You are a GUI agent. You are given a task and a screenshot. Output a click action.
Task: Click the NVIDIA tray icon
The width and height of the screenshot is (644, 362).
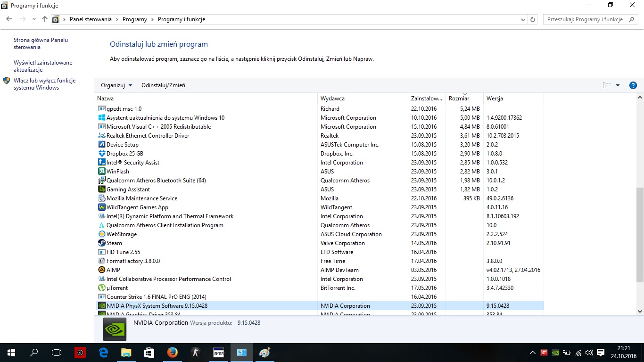555,353
